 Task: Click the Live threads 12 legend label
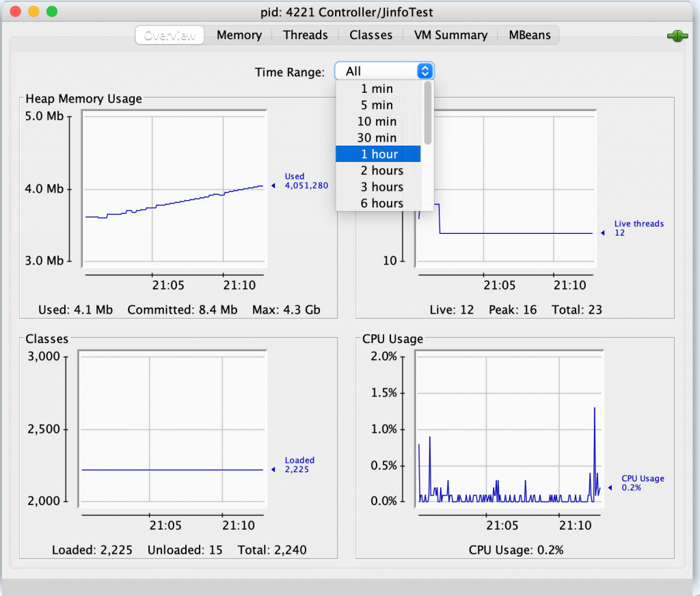pyautogui.click(x=639, y=228)
